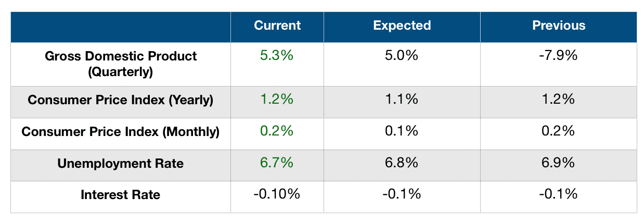This screenshot has height=222, width=644.
Task: Click the Previous column header
Action: [559, 26]
